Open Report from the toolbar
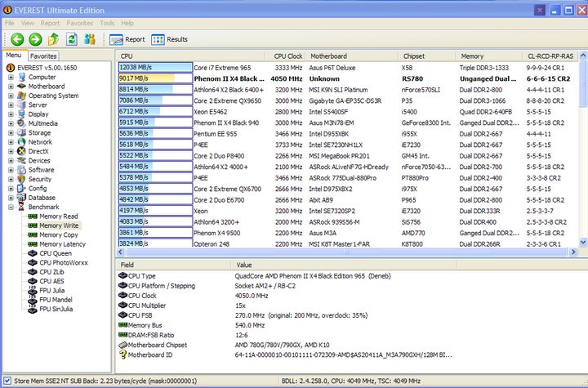 tap(127, 39)
